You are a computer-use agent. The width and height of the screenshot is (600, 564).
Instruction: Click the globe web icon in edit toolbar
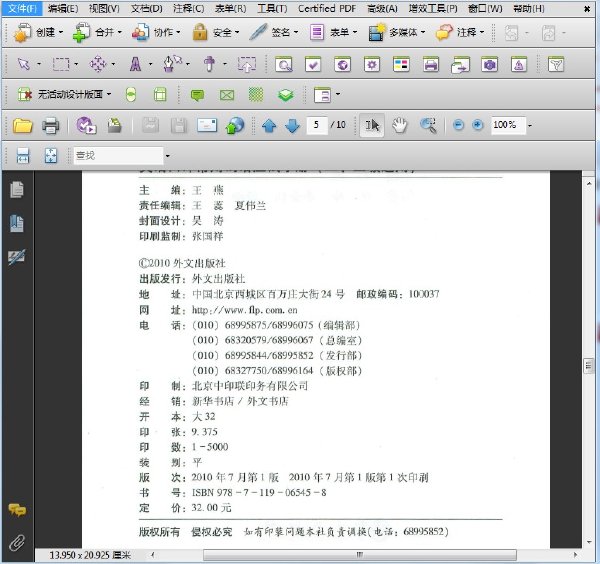[x=342, y=65]
